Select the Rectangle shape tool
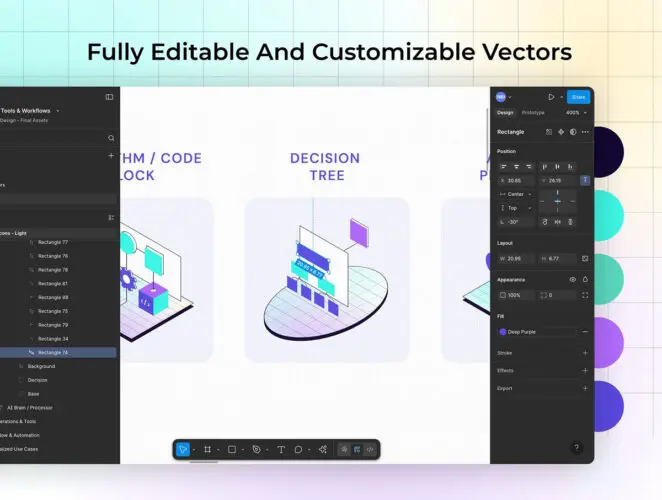 click(231, 450)
